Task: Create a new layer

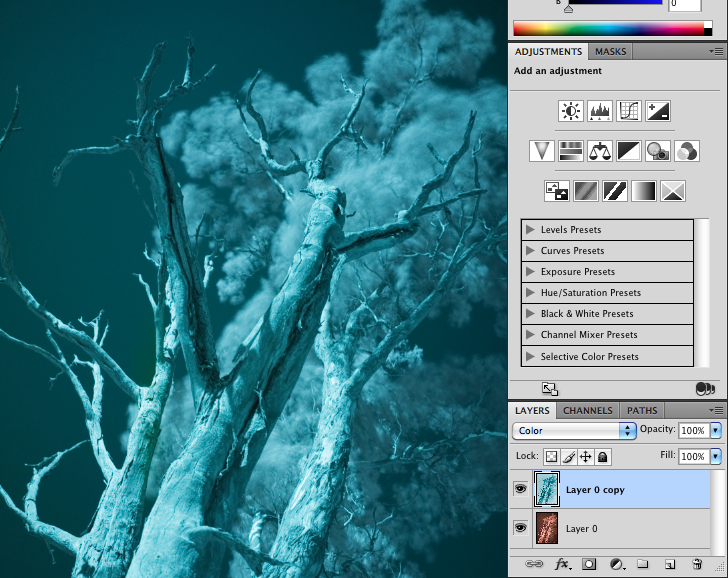Action: 670,564
